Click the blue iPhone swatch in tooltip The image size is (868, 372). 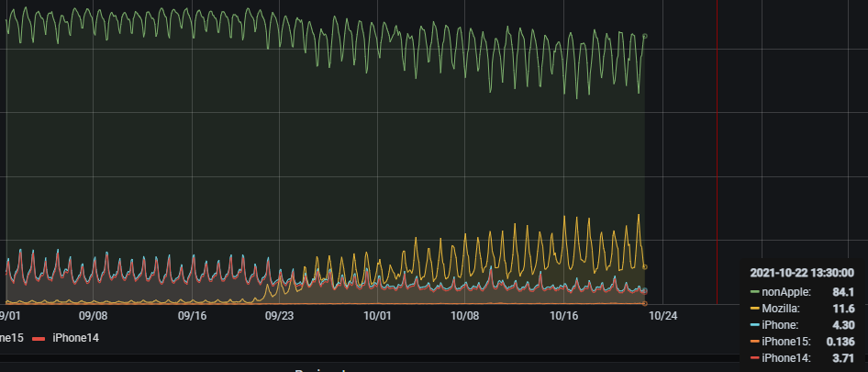[754, 325]
